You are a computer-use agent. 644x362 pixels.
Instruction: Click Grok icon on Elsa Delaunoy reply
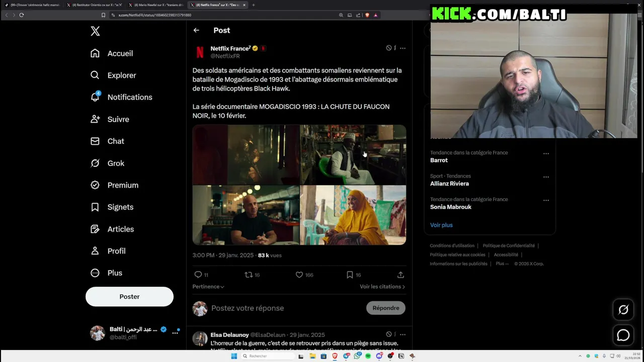[389, 334]
